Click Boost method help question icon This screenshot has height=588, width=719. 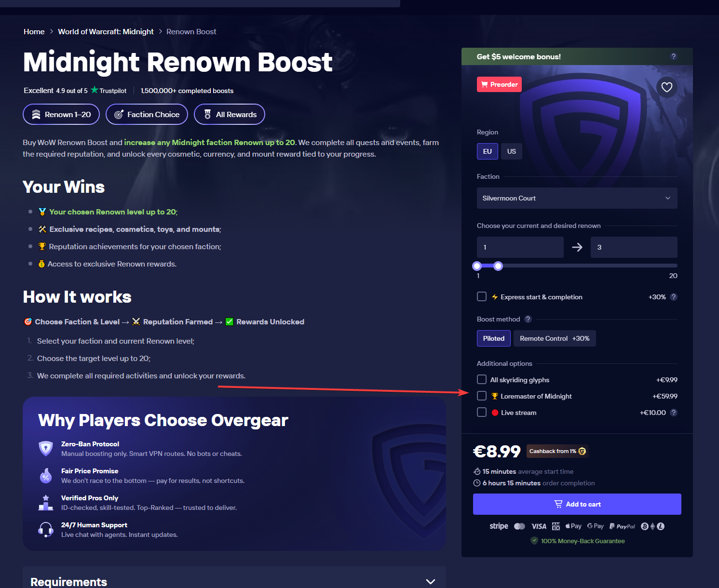coord(528,319)
